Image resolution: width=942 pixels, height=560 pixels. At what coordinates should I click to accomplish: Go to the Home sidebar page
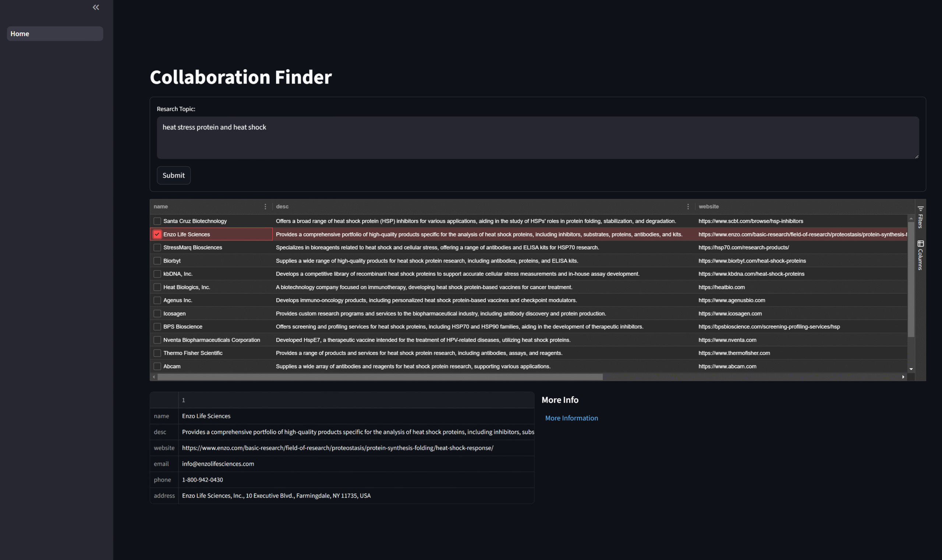[x=55, y=33]
